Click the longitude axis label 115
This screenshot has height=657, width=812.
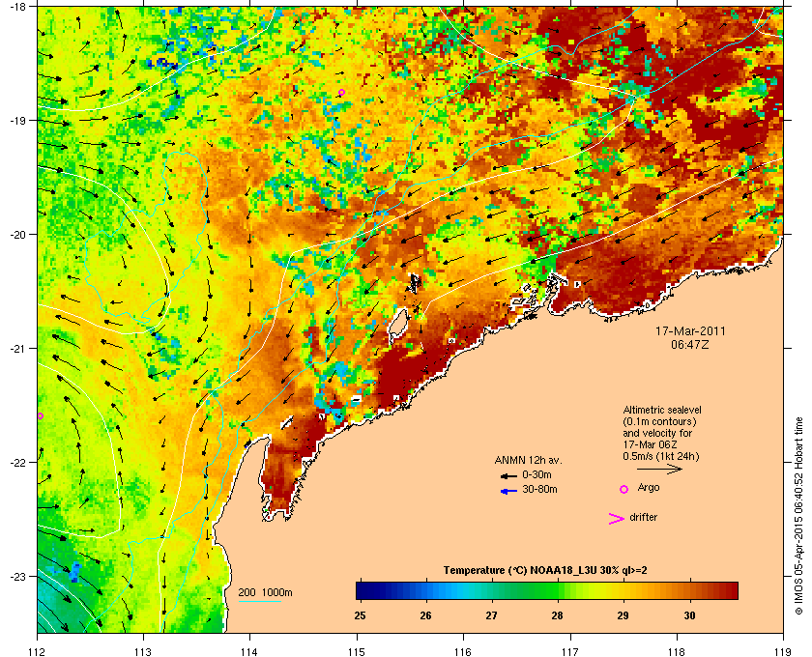(357, 651)
